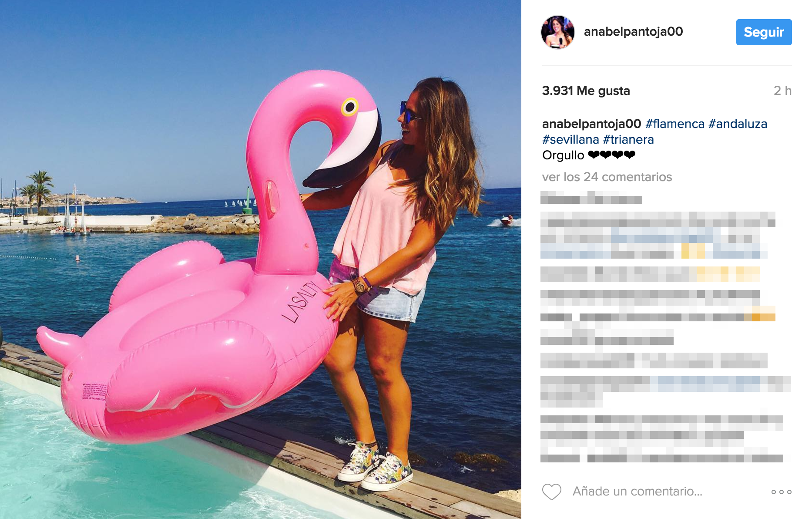Open anabelpantoja00 username in the header
The height and width of the screenshot is (519, 812).
pos(633,32)
